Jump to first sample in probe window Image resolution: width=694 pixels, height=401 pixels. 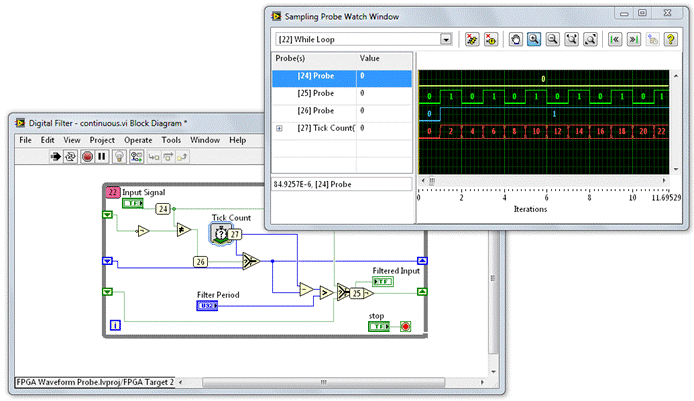pyautogui.click(x=616, y=39)
